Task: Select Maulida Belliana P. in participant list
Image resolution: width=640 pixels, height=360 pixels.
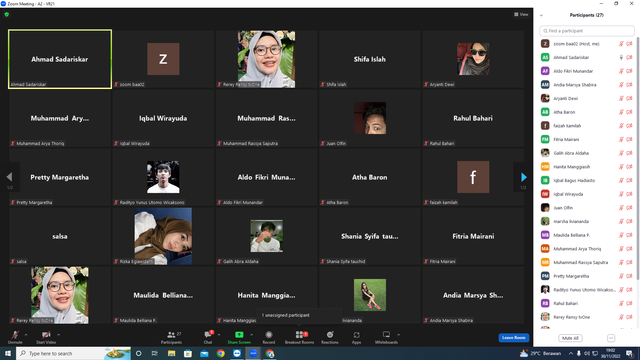Action: pyautogui.click(x=587, y=235)
